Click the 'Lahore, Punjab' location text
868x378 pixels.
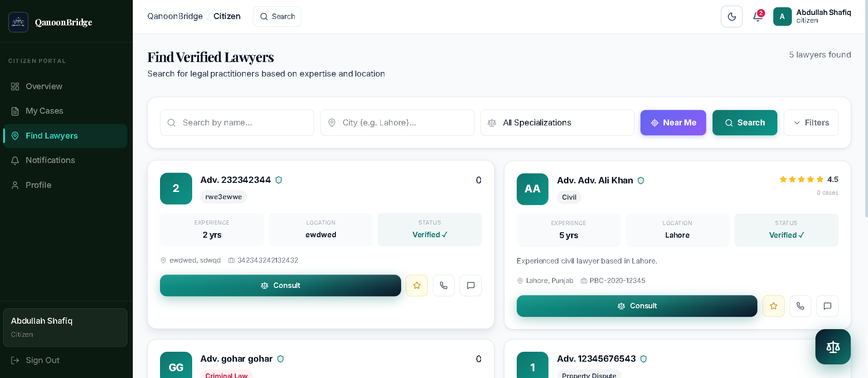[549, 281]
